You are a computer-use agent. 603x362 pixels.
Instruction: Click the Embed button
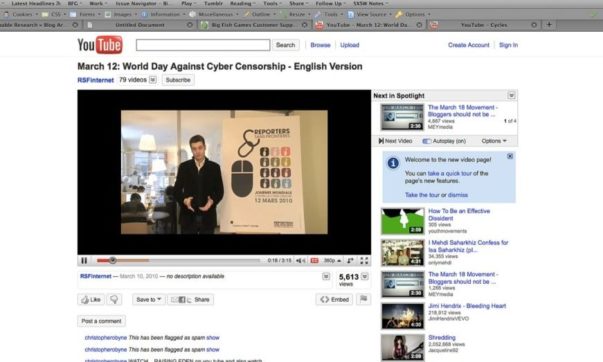(x=334, y=300)
